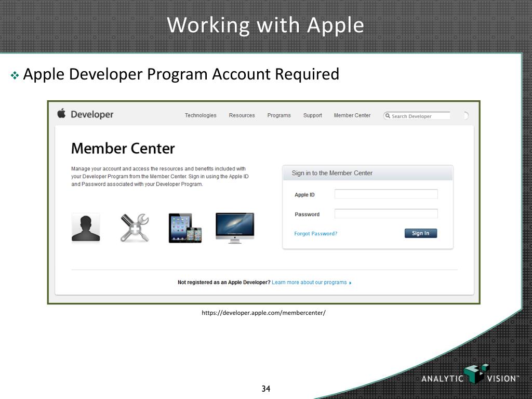Image resolution: width=532 pixels, height=399 pixels.
Task: Open the Programs menu
Action: [279, 115]
